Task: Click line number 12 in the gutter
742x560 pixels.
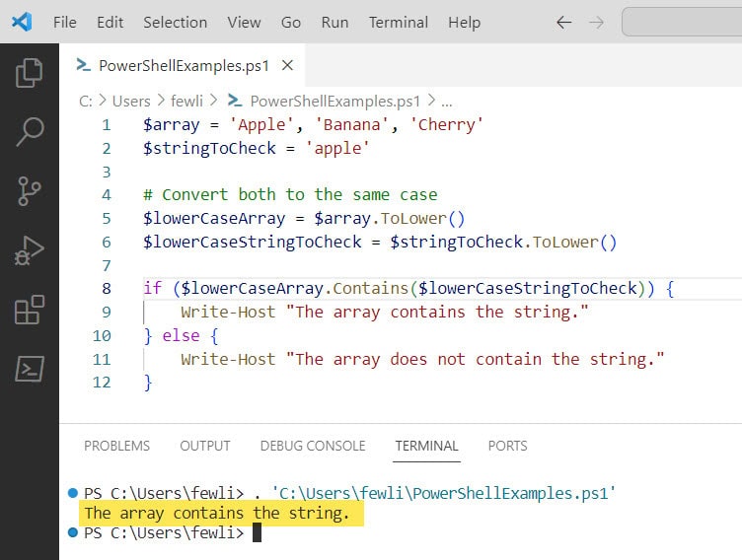Action: click(102, 382)
